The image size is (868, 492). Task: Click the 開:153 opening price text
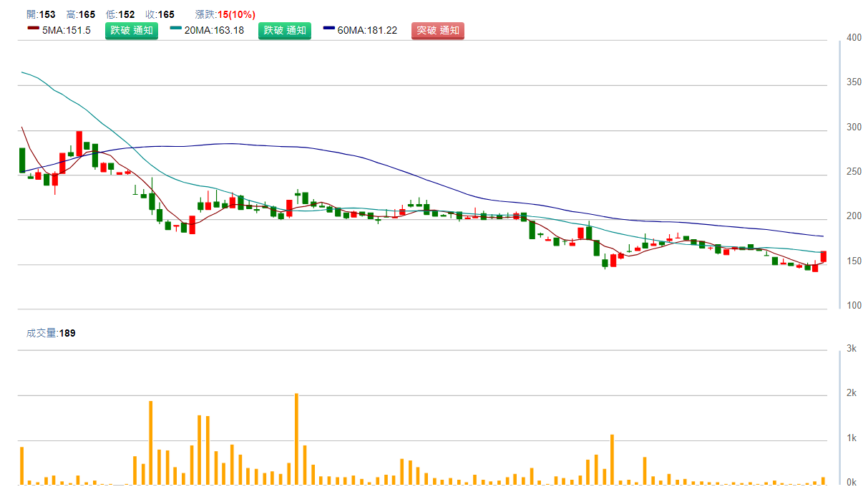[41, 14]
